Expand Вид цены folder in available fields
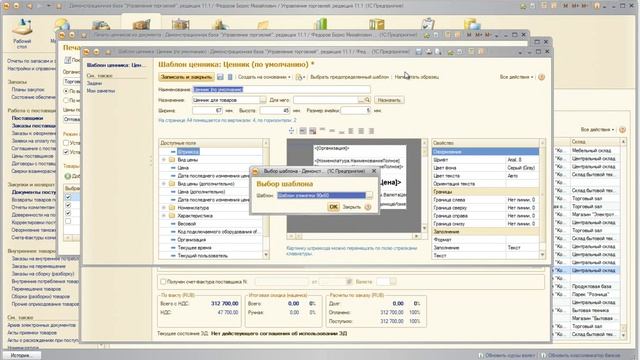Screen dimensions: 640x360 pyautogui.click(x=164, y=160)
